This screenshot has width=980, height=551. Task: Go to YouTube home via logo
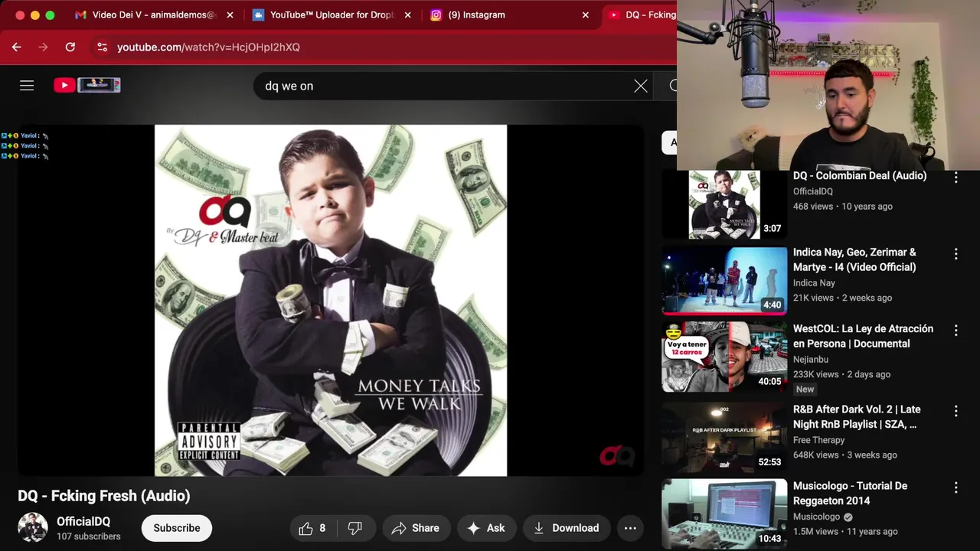point(87,85)
